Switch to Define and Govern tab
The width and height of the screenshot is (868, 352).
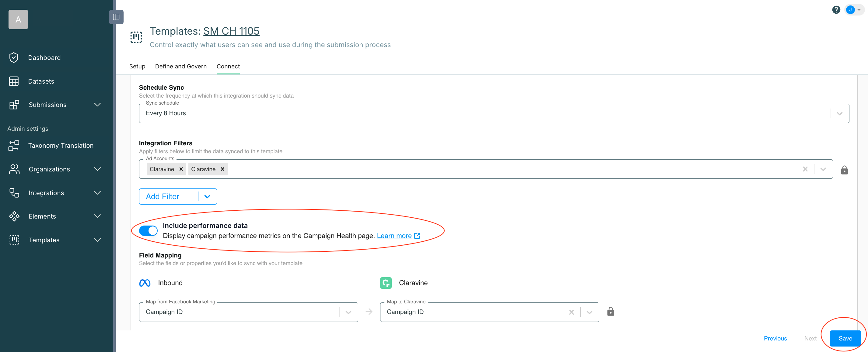(180, 66)
